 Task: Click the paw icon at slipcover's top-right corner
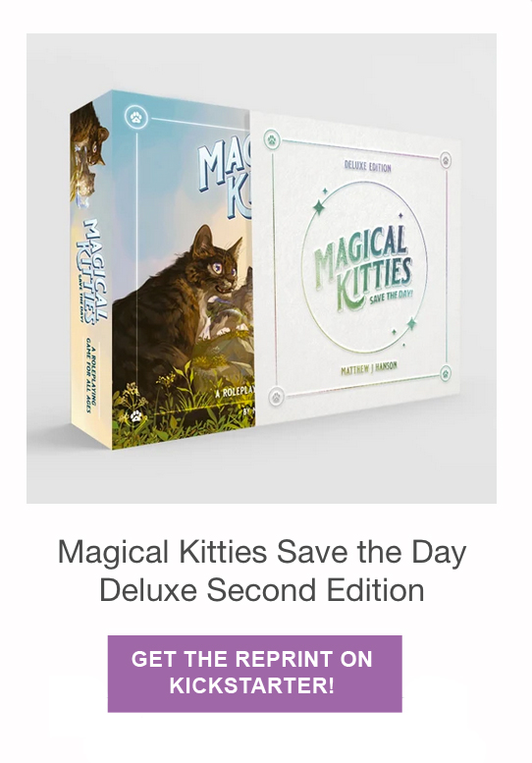[x=446, y=160]
